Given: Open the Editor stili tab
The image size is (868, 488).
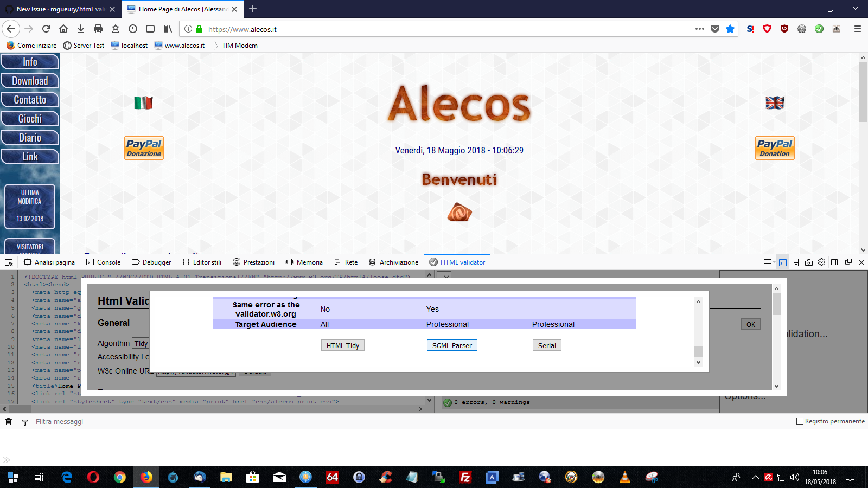Looking at the screenshot, I should pyautogui.click(x=202, y=262).
